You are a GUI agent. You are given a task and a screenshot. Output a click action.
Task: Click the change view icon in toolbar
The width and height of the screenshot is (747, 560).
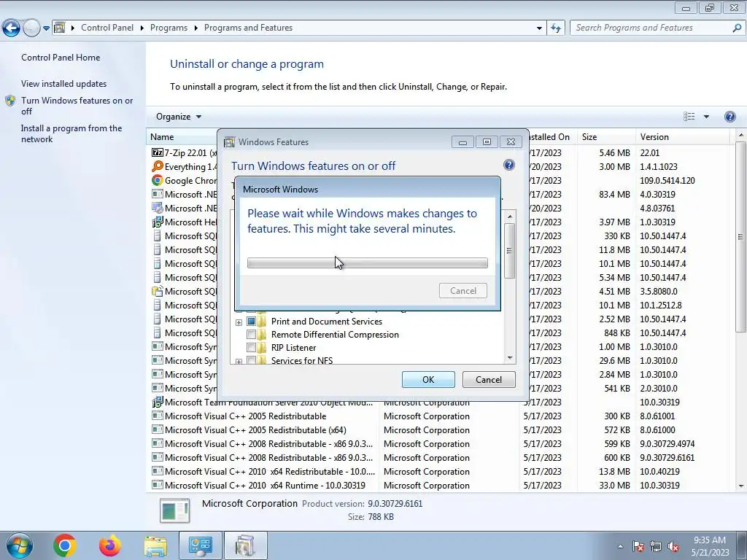[x=689, y=117]
